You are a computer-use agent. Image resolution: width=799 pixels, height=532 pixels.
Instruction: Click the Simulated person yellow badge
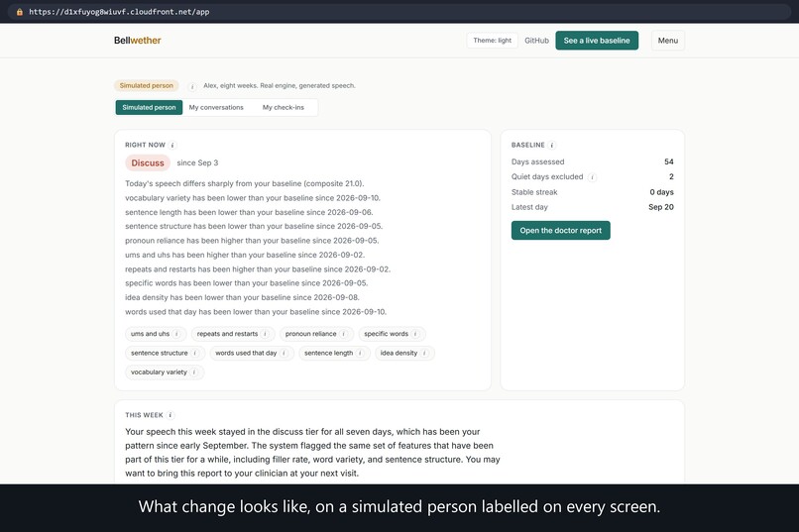click(147, 85)
